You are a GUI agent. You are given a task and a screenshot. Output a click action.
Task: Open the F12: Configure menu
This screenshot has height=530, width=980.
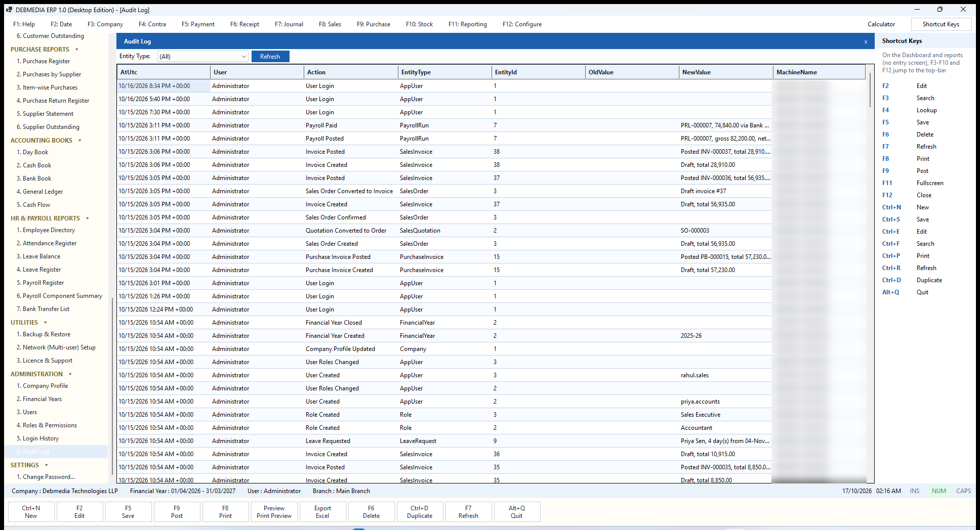522,24
